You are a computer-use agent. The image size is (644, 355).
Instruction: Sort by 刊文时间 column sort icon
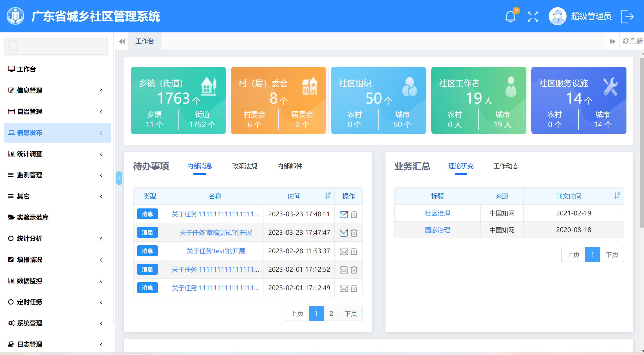pos(617,196)
